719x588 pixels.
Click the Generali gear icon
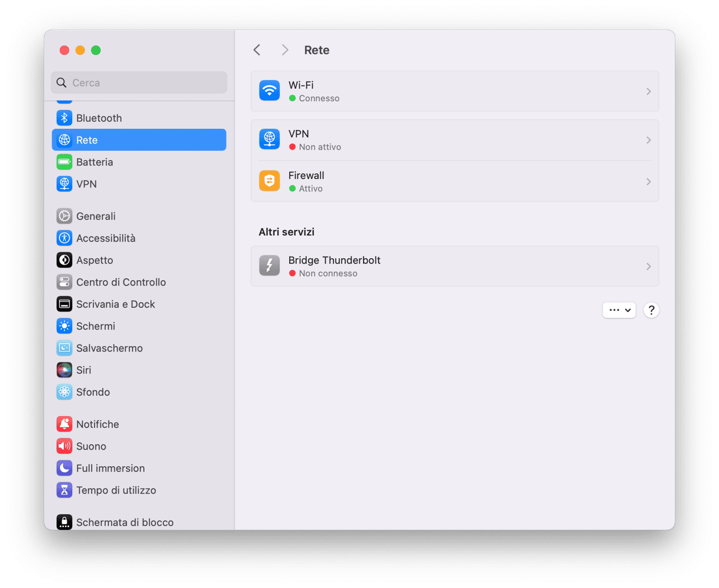64,216
